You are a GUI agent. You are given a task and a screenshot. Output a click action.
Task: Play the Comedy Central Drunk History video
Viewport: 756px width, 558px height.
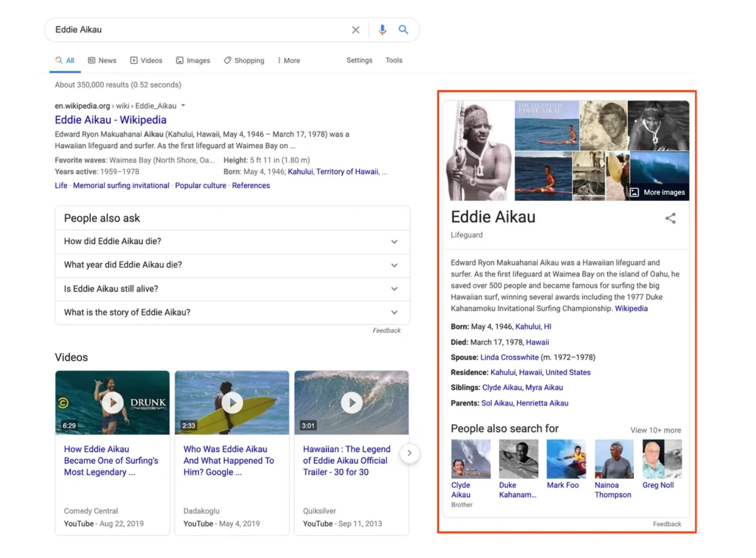click(112, 402)
